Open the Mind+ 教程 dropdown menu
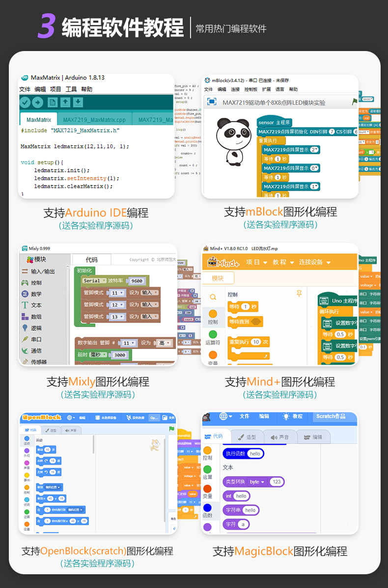This screenshot has height=588, width=388. click(283, 262)
